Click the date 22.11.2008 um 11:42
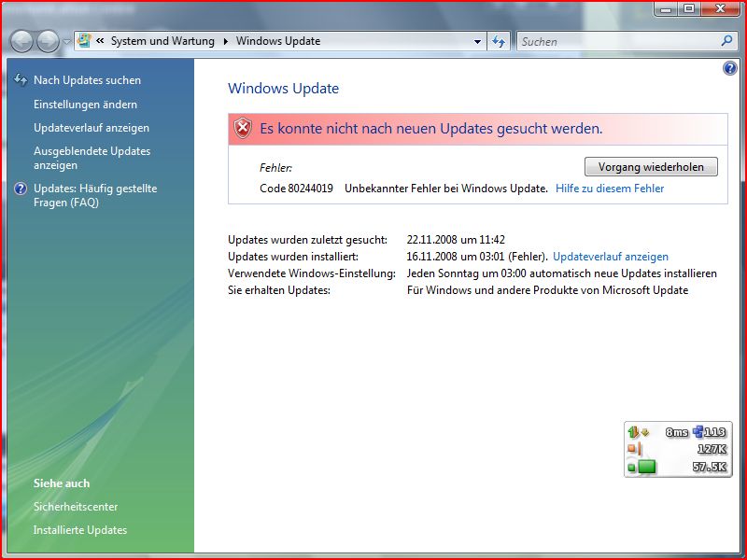Screen dimensions: 747x560 (x=456, y=240)
